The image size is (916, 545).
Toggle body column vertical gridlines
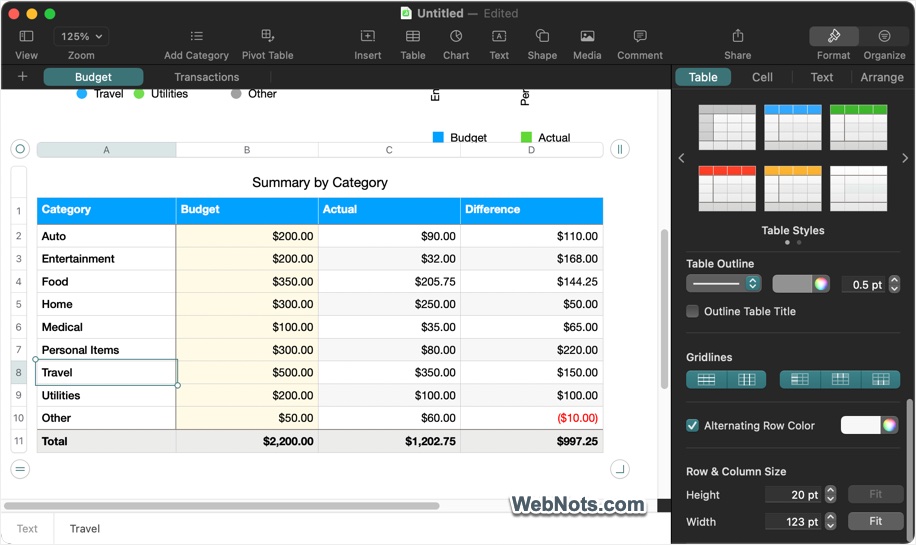click(x=747, y=380)
